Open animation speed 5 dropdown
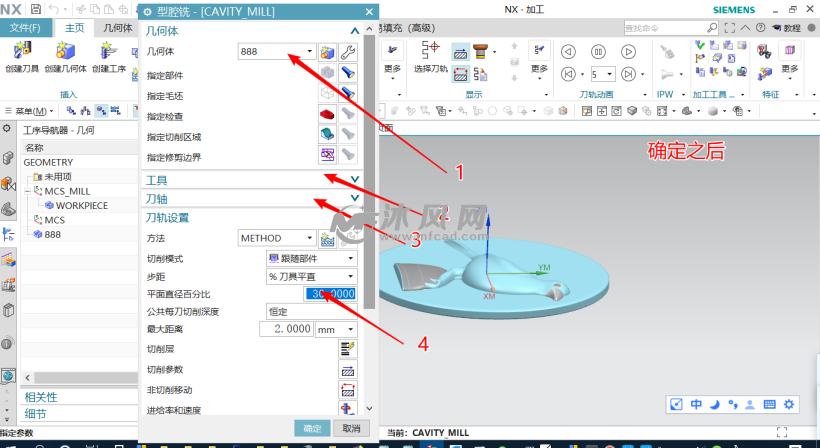820x448 pixels. [x=610, y=75]
